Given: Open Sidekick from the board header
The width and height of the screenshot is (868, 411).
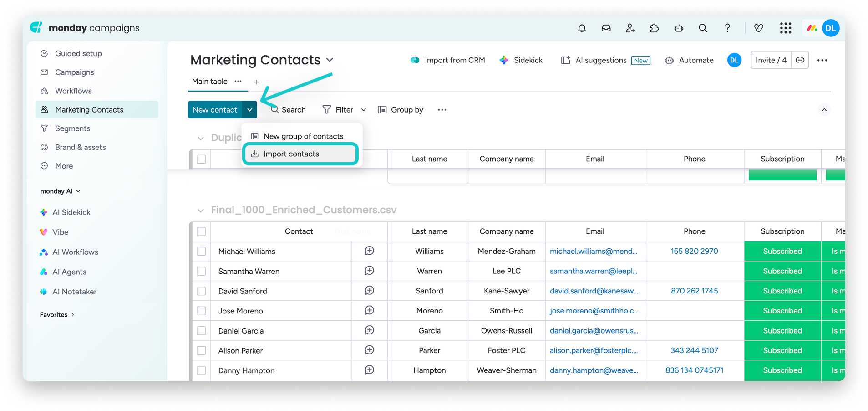Looking at the screenshot, I should (x=521, y=60).
